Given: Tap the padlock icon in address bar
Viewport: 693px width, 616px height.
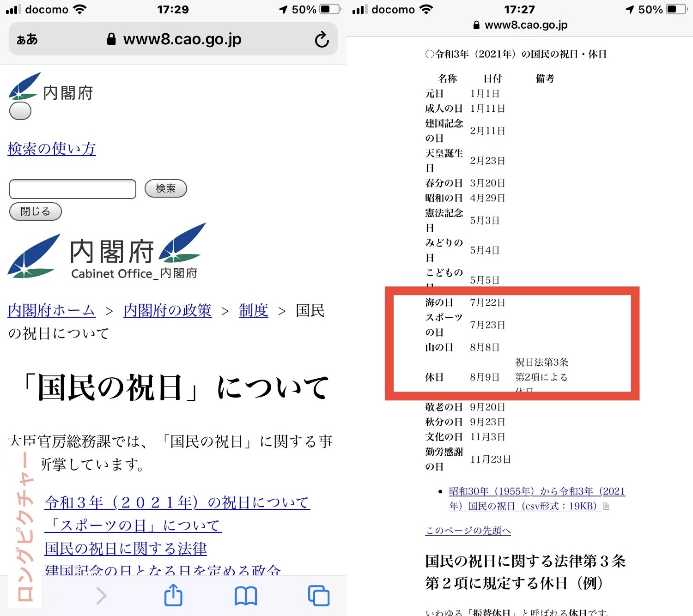Looking at the screenshot, I should tap(111, 39).
